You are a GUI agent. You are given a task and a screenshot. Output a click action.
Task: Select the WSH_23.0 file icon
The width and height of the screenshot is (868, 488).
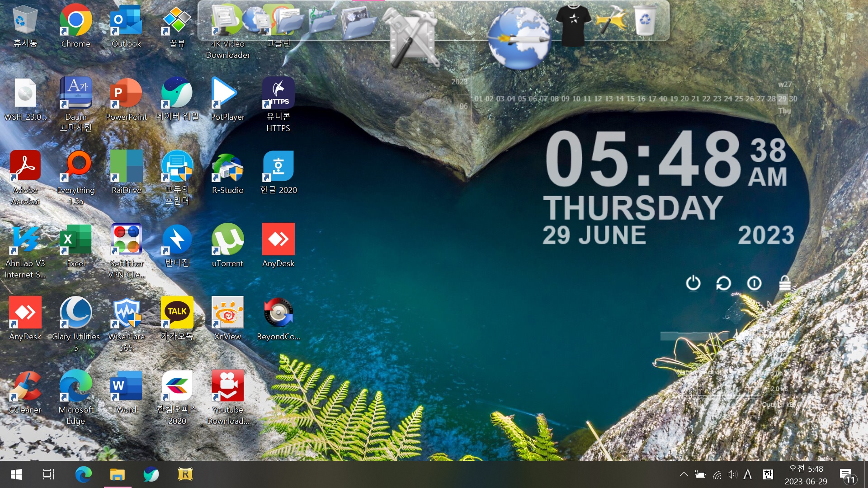click(25, 99)
